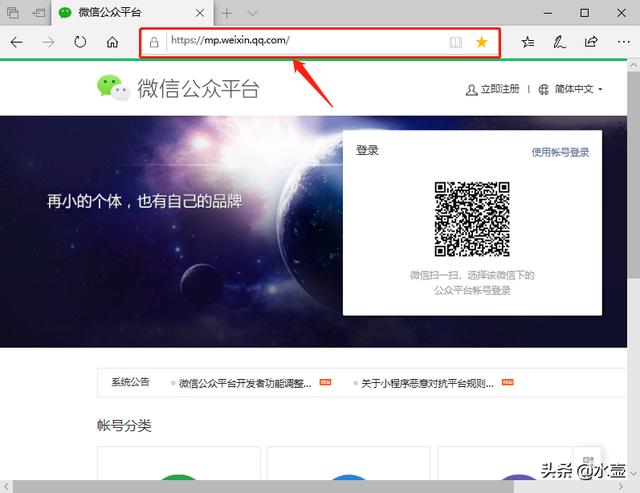Click the slogan 再小的个体，也有自己的品牌
Screen dimensions: 640x493
[x=144, y=201]
